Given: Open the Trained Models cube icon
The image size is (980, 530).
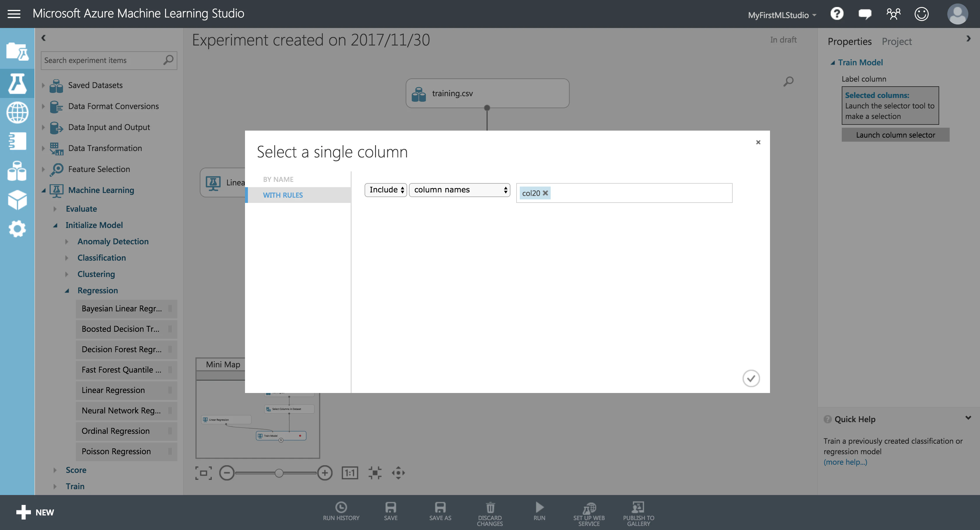Looking at the screenshot, I should click(17, 200).
